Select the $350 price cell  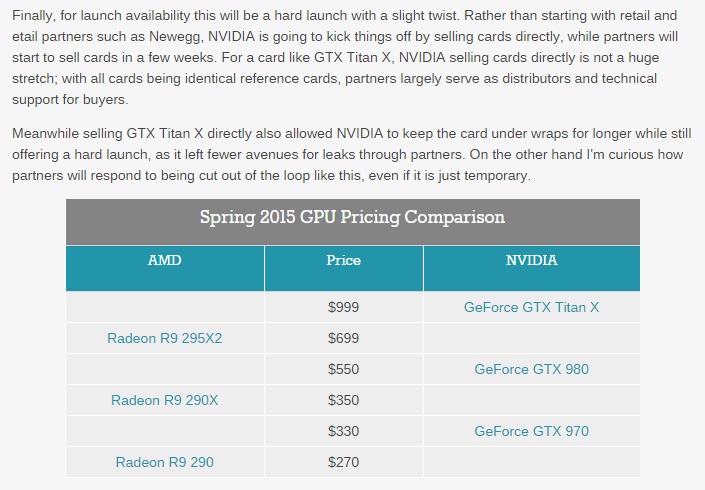click(x=343, y=401)
